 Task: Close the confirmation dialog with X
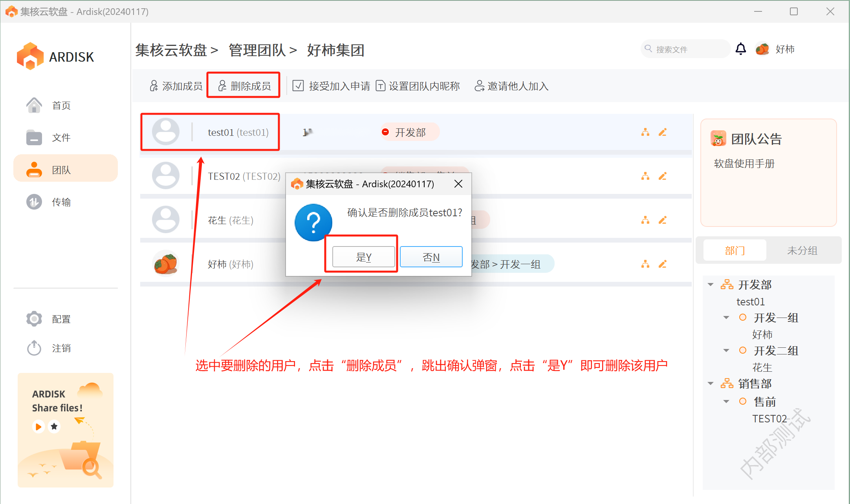click(x=458, y=184)
